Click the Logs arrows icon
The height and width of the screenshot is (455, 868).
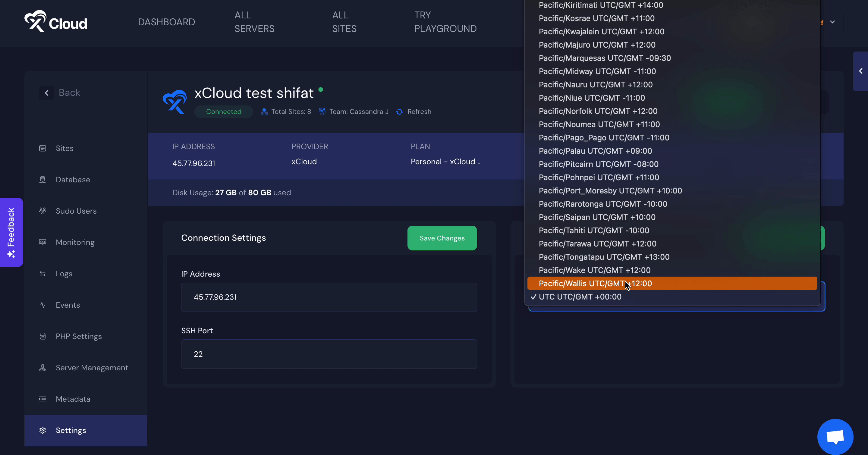(42, 274)
